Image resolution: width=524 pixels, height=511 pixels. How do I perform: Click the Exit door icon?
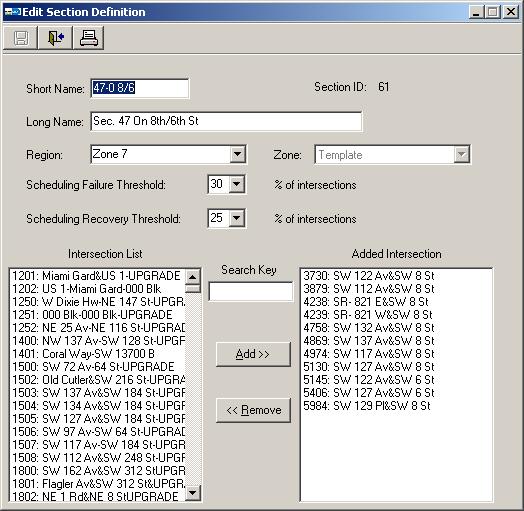[55, 38]
